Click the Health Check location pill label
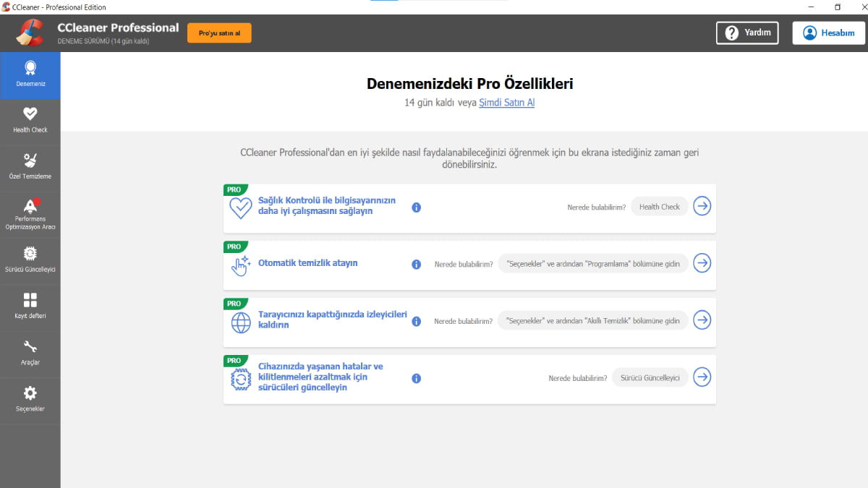This screenshot has width=868, height=488. pyautogui.click(x=659, y=206)
